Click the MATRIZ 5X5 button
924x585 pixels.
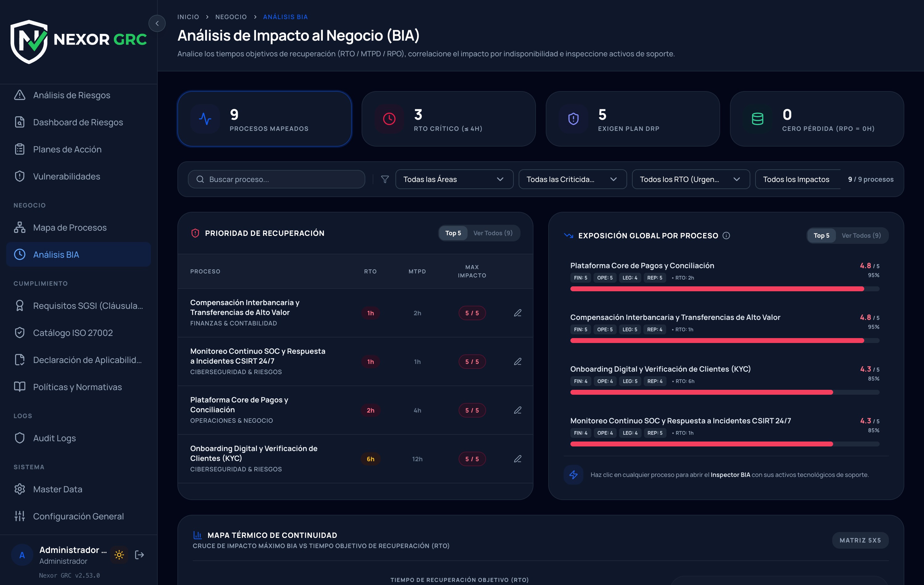tap(860, 540)
